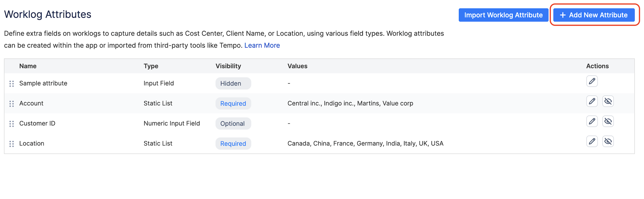Screen dimensions: 644x199
Task: Edit the Sample attribute row
Action: point(592,81)
